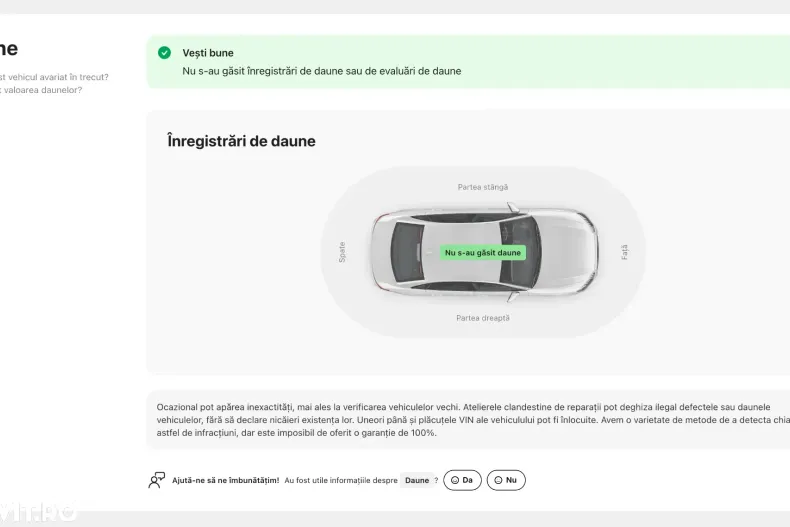This screenshot has width=790, height=527.
Task: Click the Spate label behind the car
Action: pyautogui.click(x=342, y=252)
